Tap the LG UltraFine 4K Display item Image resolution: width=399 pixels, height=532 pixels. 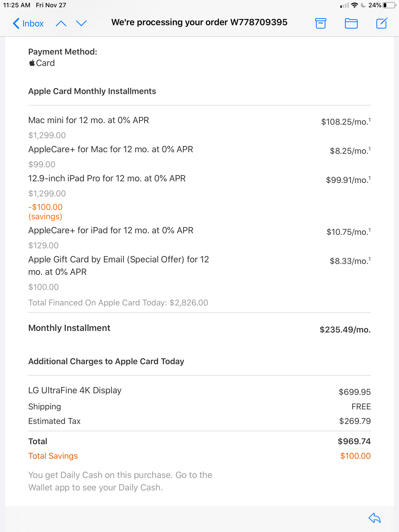[75, 390]
